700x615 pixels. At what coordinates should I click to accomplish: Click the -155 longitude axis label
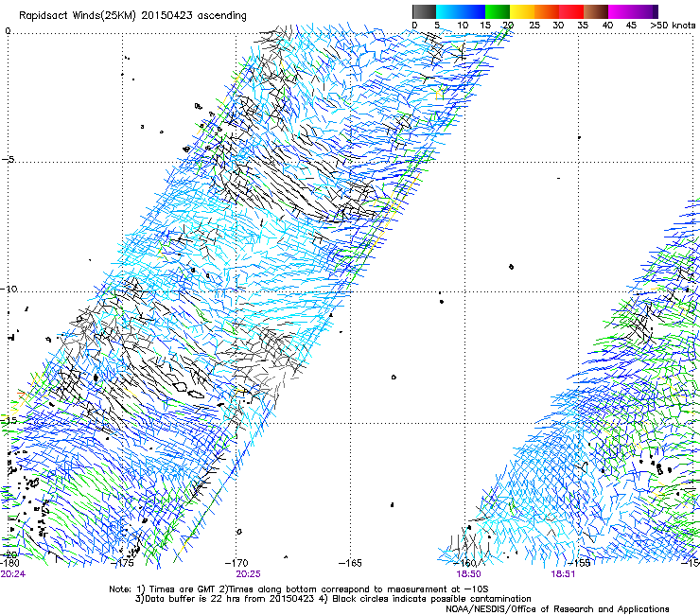point(579,563)
